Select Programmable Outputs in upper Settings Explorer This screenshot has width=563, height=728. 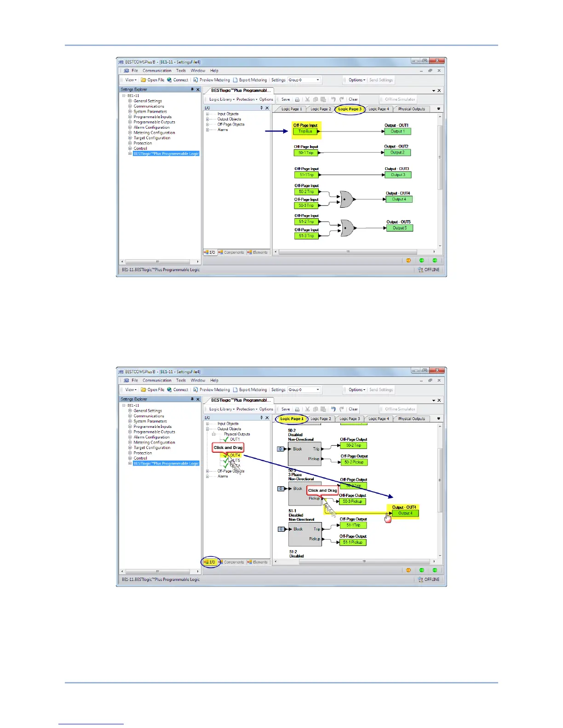click(154, 122)
